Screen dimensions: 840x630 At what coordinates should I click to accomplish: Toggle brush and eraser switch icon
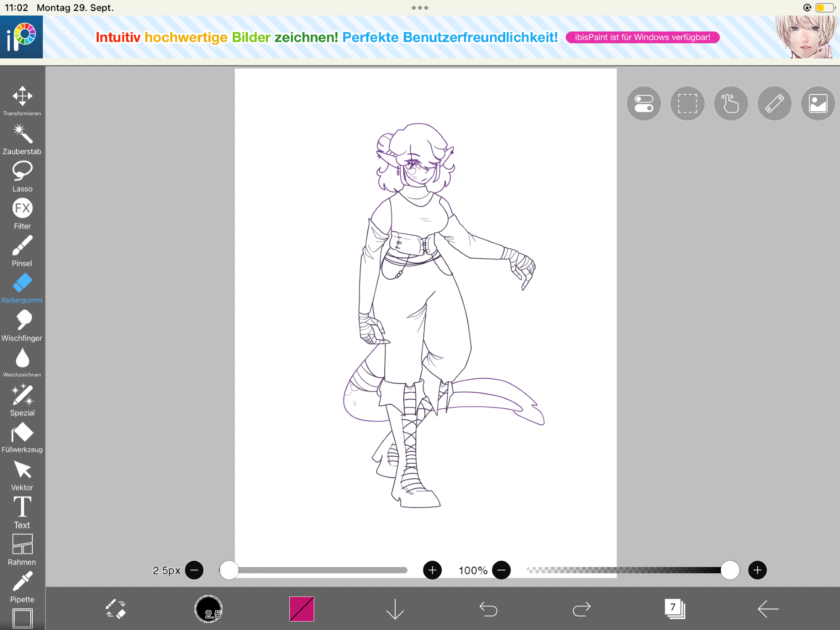click(115, 609)
